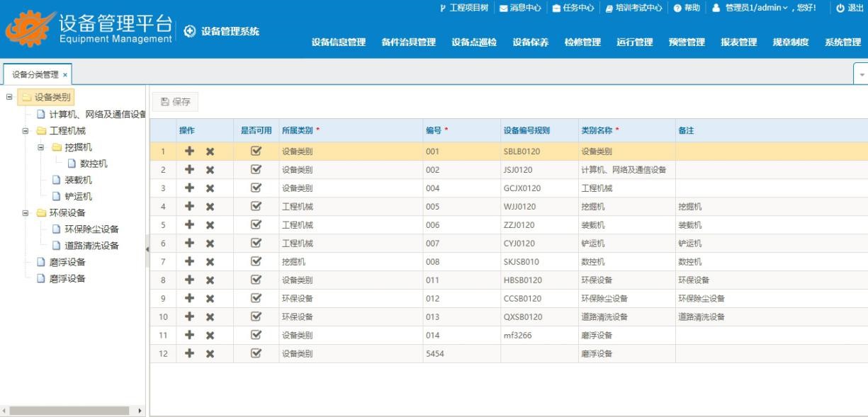
Task: Delete row 4 using the X icon
Action: point(210,207)
